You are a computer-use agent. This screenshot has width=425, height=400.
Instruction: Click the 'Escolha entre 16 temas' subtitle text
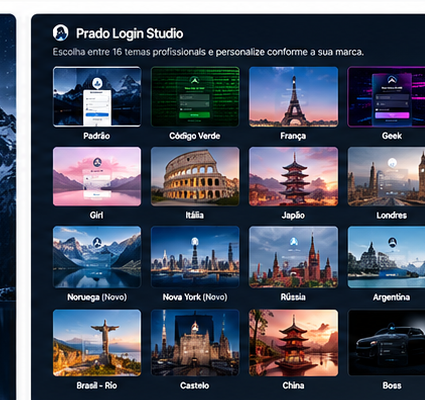tap(208, 52)
